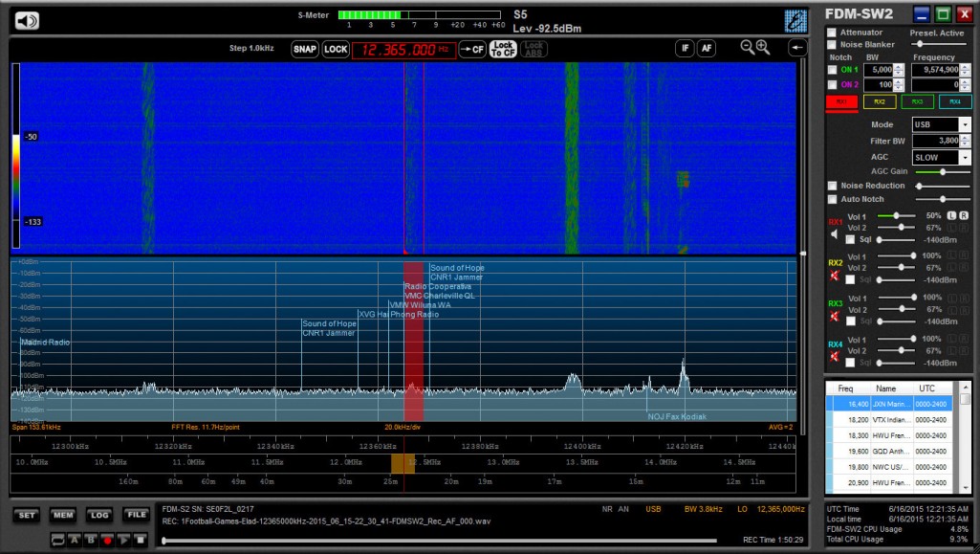980x554 pixels.
Task: Select the RX1 receiver tab
Action: [x=841, y=102]
